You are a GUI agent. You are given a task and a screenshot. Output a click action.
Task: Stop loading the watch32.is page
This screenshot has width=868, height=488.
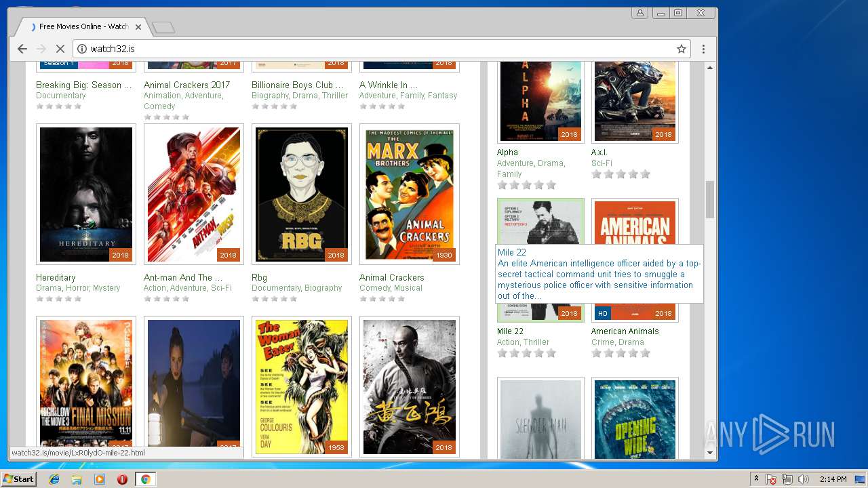coord(60,49)
